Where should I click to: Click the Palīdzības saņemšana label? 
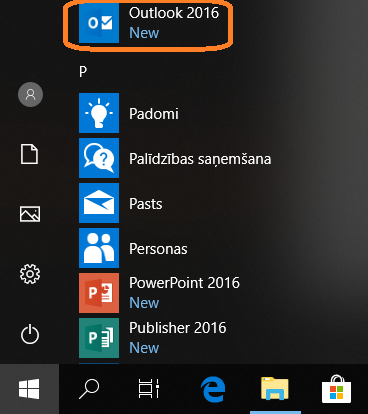point(200,159)
